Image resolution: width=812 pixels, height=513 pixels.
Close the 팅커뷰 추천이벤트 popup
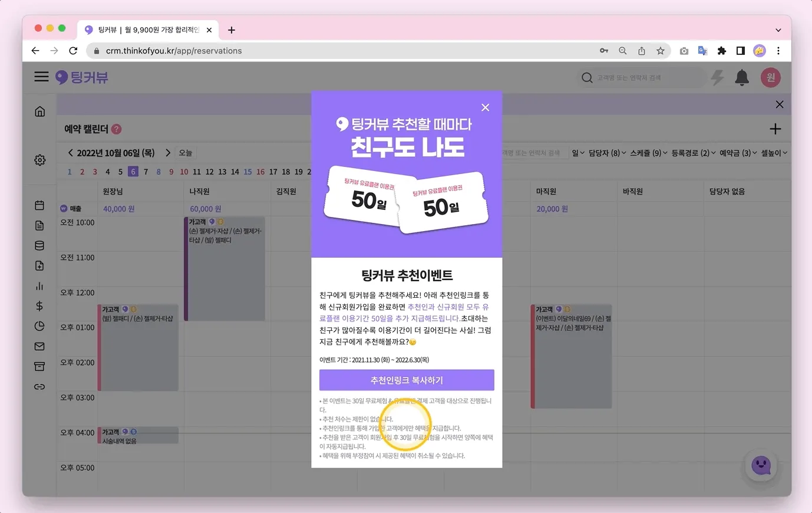[485, 107]
